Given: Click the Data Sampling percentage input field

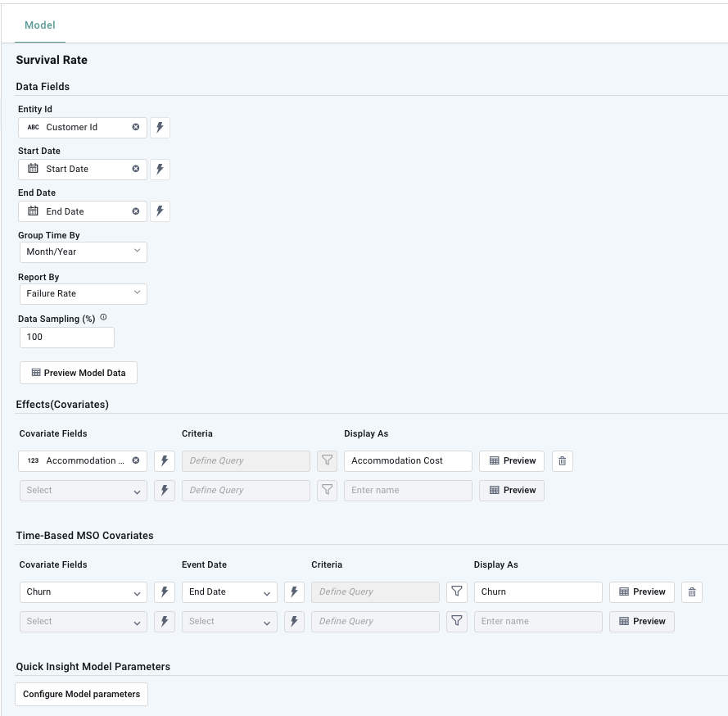Looking at the screenshot, I should click(66, 337).
